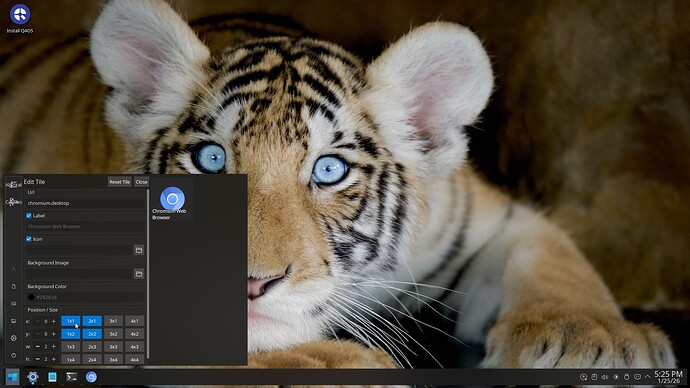
Task: Browse for icon file using folder button
Action: [139, 250]
